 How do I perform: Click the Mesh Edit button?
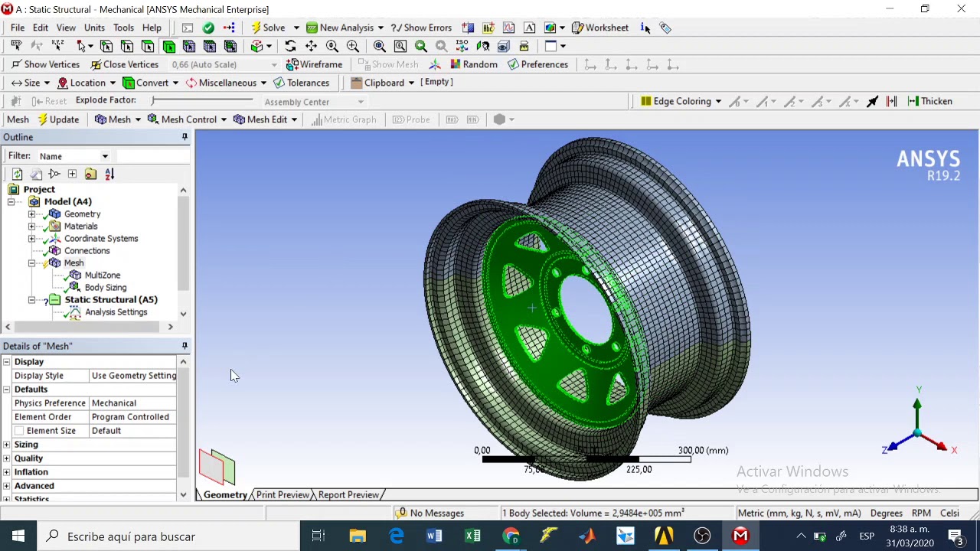(266, 119)
